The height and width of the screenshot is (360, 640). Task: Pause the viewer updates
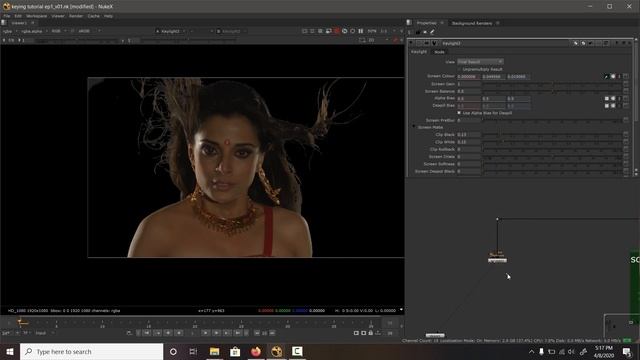(x=361, y=31)
